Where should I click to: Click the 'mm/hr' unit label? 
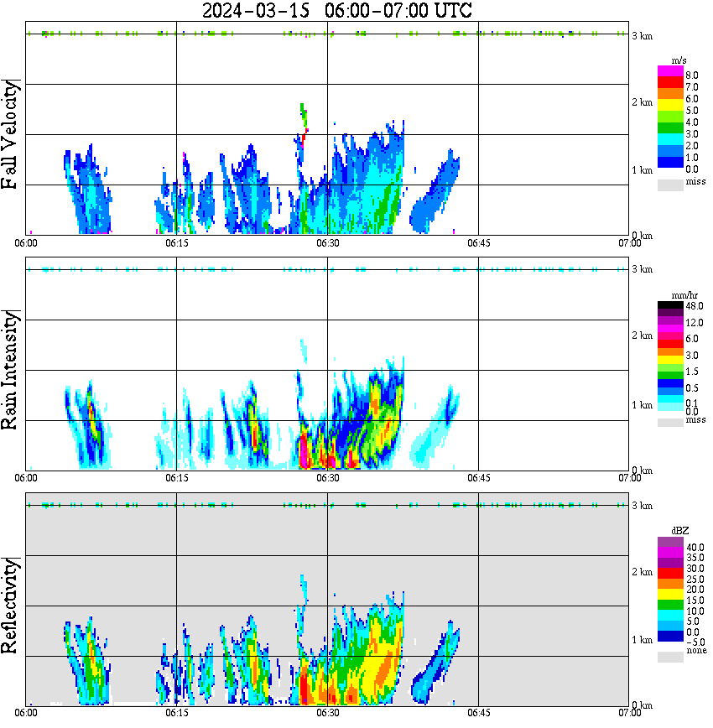tap(684, 295)
